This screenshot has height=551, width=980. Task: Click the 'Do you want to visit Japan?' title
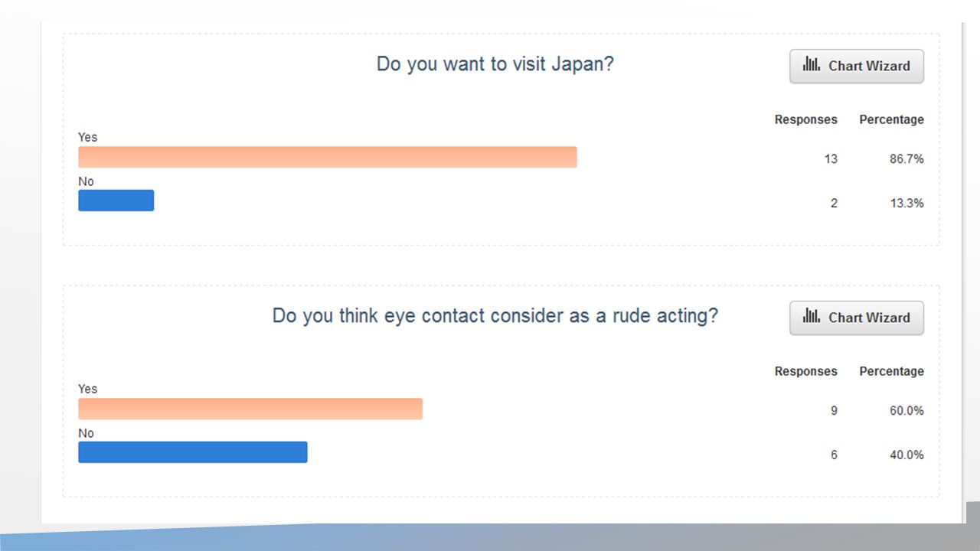click(x=495, y=64)
